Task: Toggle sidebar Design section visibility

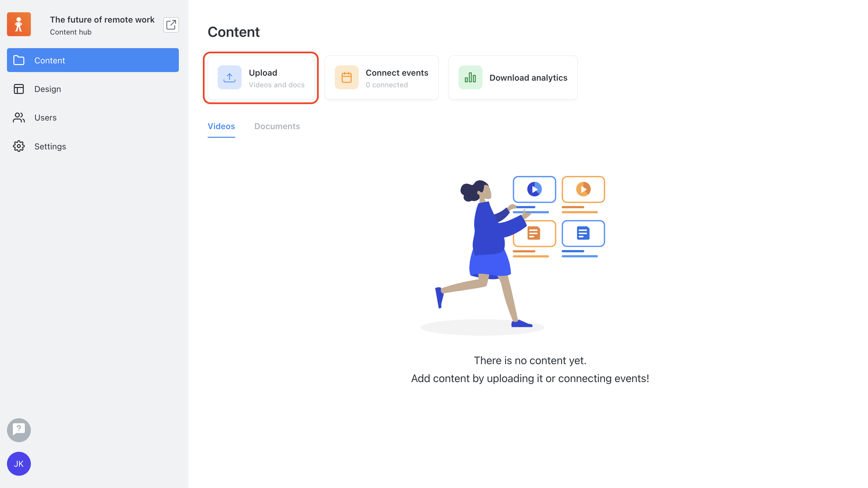Action: pyautogui.click(x=93, y=89)
